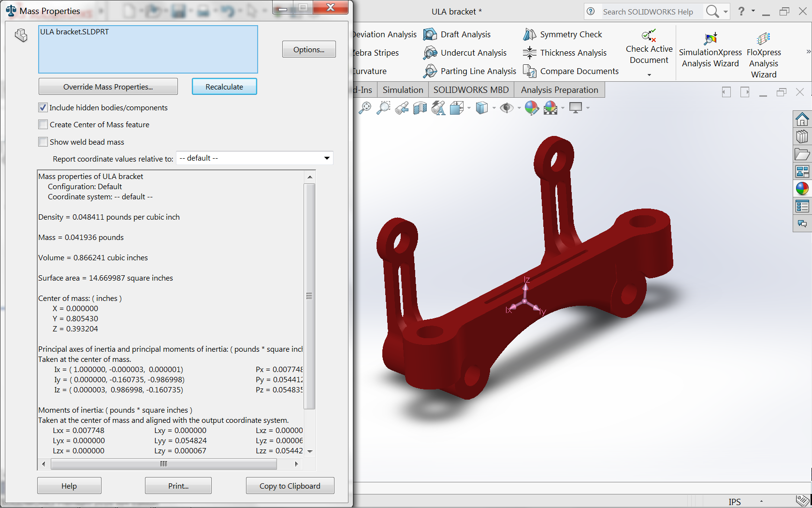812x508 pixels.
Task: Click the results scroll down arrow
Action: [x=310, y=451]
